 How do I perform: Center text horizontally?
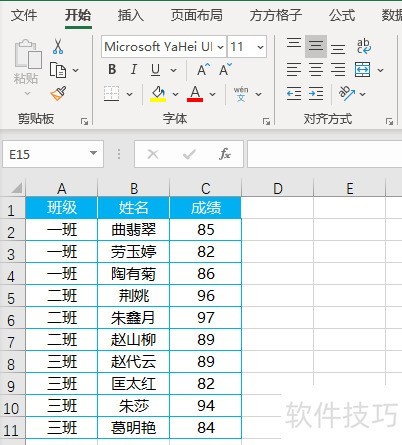(x=316, y=70)
